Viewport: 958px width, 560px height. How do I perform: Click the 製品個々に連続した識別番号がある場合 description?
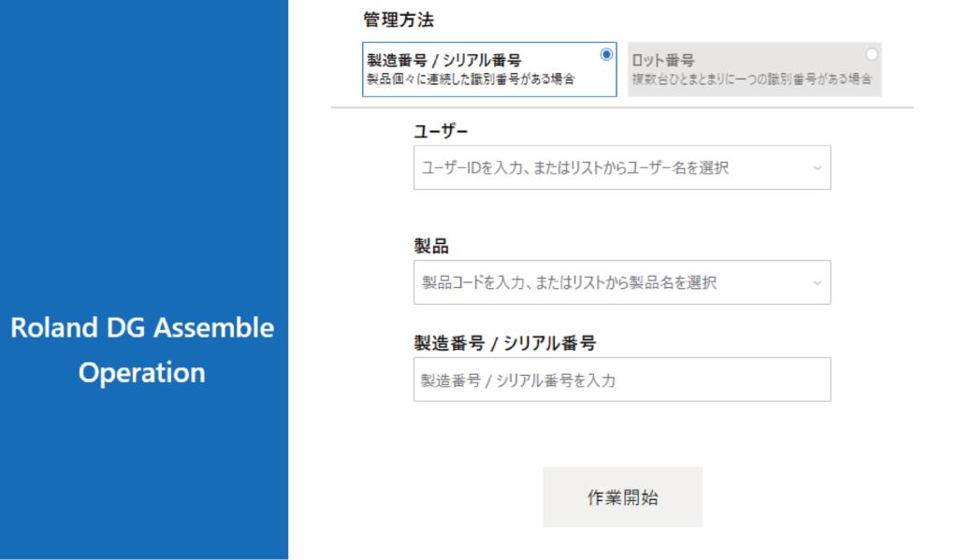click(470, 79)
